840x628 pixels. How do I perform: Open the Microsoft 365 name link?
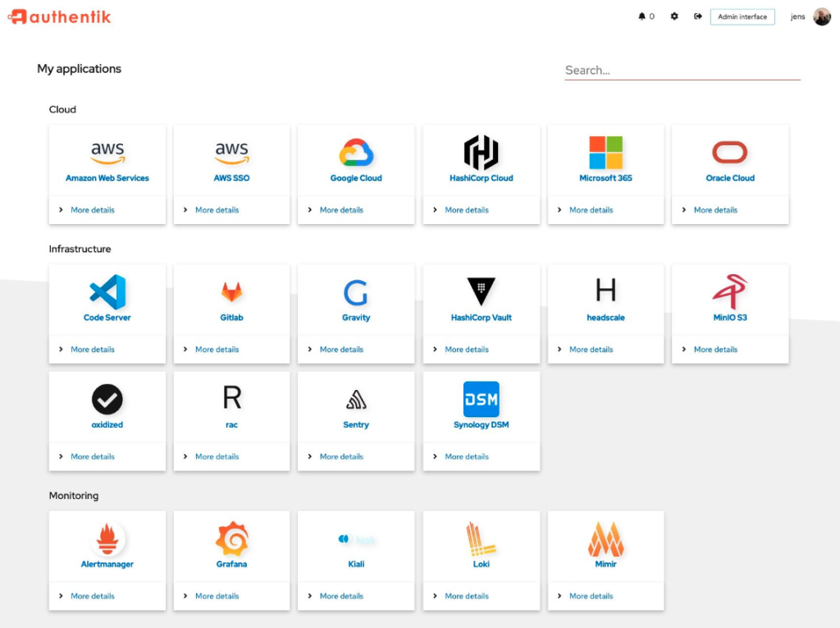coord(605,178)
